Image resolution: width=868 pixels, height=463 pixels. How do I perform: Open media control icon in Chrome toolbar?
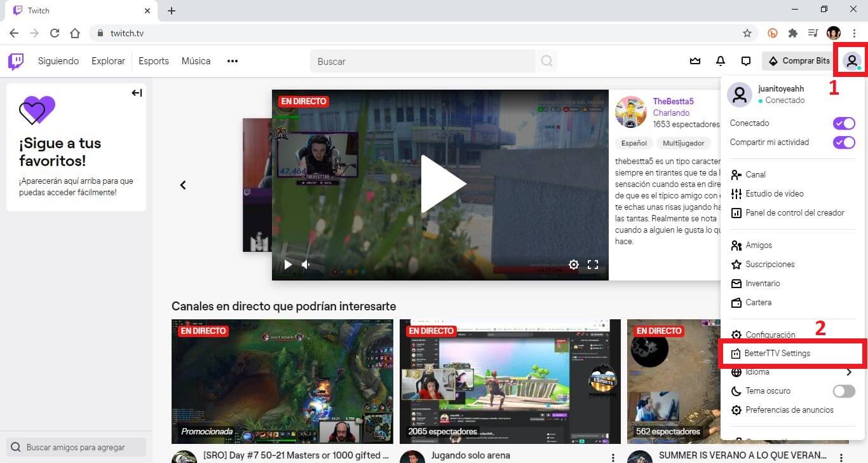coord(813,33)
